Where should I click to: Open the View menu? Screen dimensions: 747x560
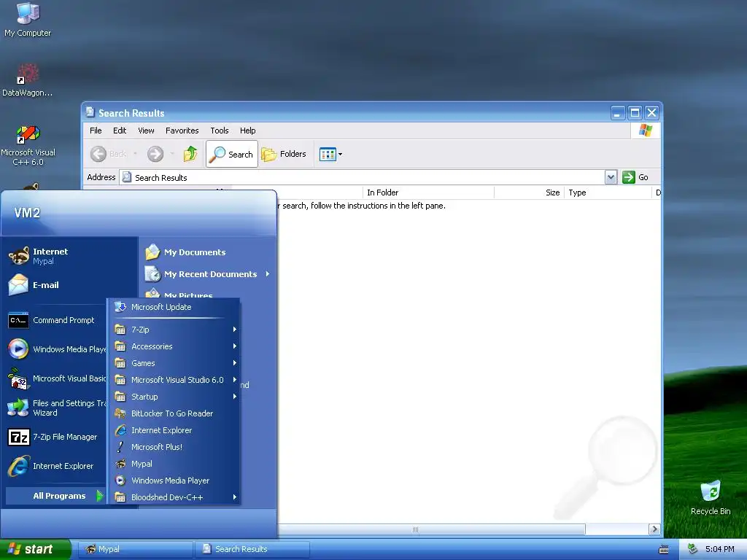(146, 131)
